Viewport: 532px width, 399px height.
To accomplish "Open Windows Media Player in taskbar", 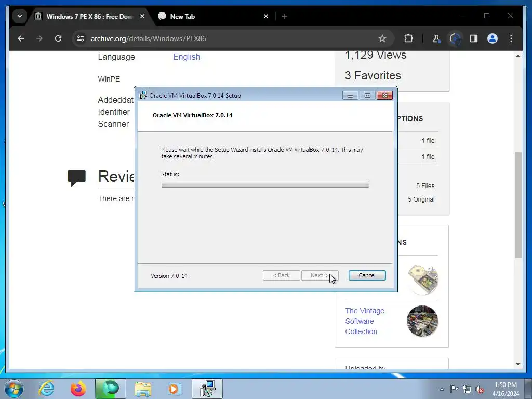I will 175,389.
